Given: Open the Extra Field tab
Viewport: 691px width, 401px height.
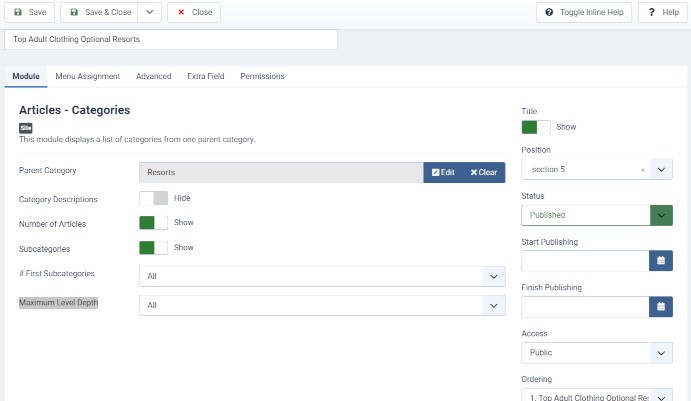Looking at the screenshot, I should click(x=206, y=76).
